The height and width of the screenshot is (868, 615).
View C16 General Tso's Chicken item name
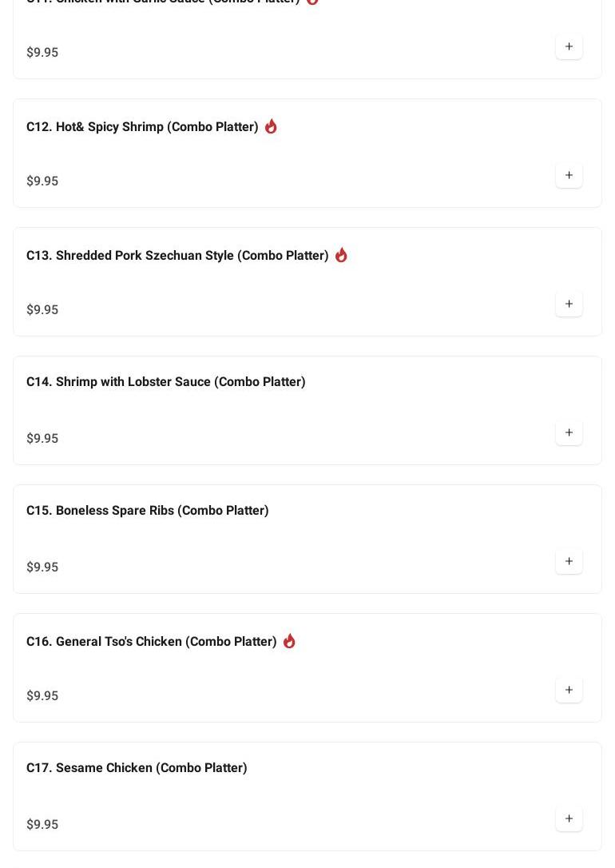(x=151, y=642)
